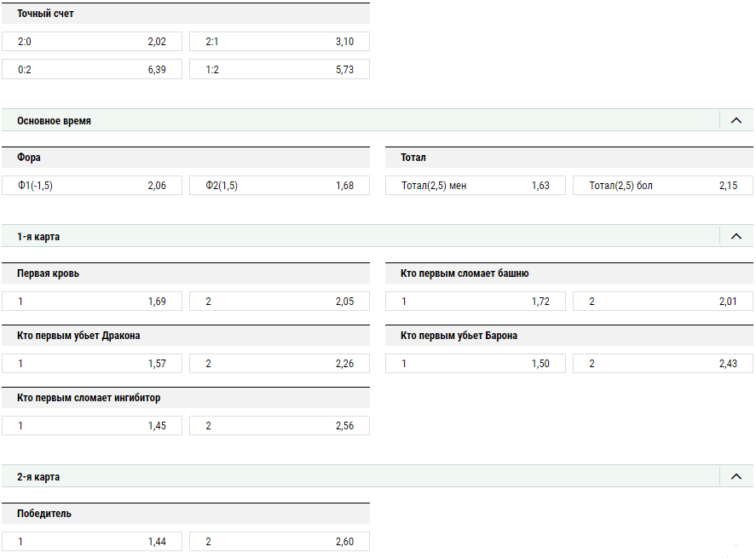Click the Тотал market header
Screen dimensions: 756x558
tap(569, 158)
